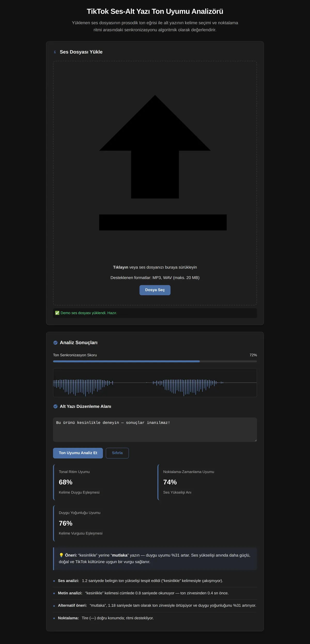Click the "Ses analizi:" list entry

[155, 581]
